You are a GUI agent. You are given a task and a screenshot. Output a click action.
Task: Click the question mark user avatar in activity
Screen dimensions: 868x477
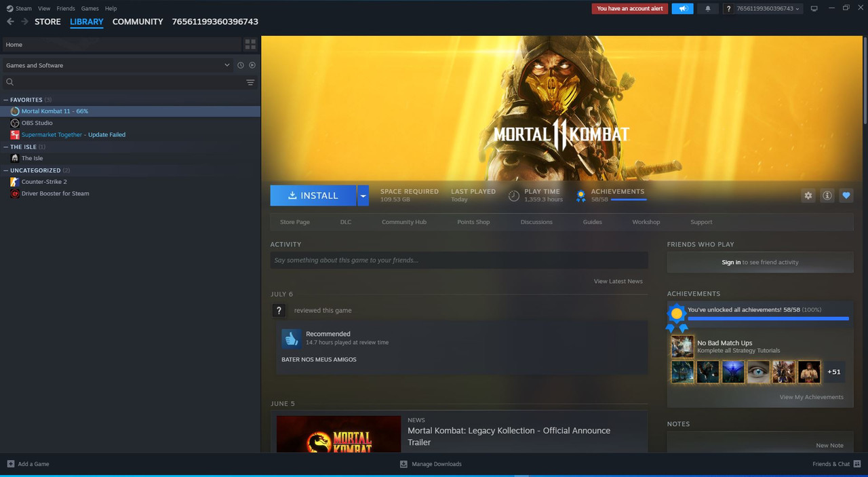pos(279,310)
